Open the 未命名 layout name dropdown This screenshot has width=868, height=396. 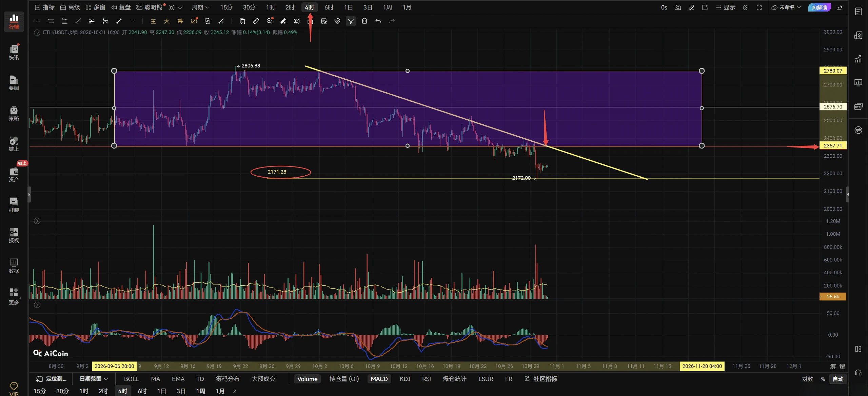(786, 7)
